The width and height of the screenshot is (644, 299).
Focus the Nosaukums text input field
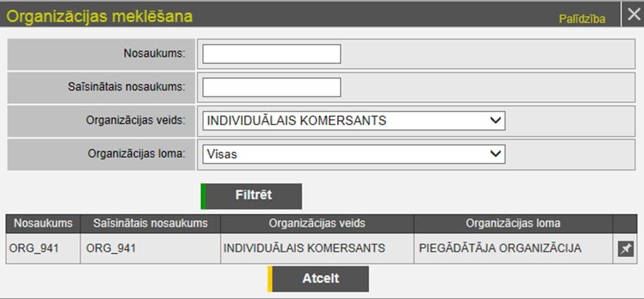pos(272,54)
